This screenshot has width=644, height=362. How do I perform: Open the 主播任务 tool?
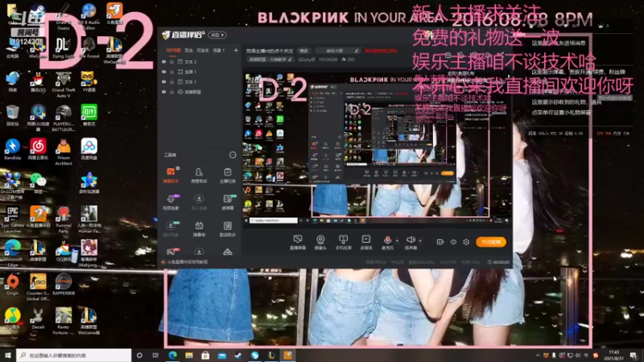(x=227, y=175)
